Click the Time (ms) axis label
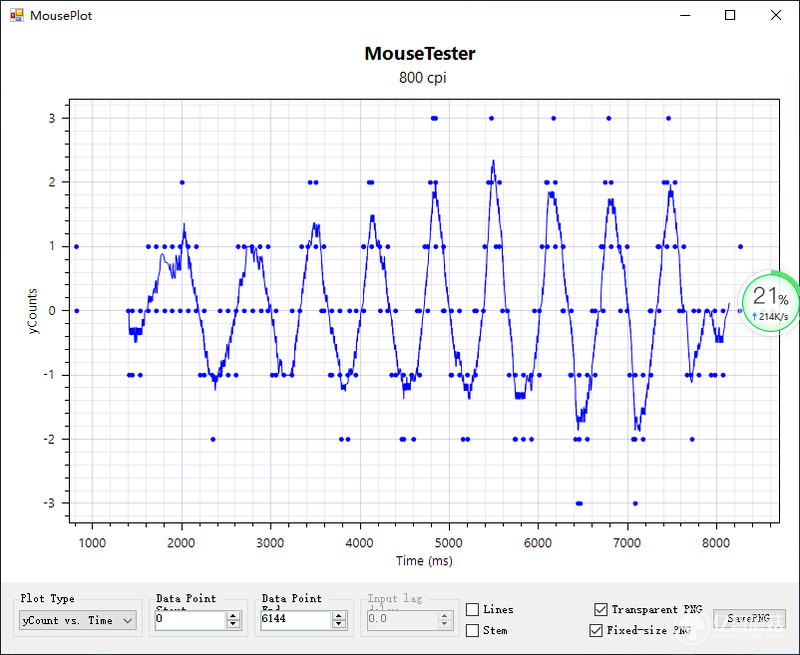This screenshot has height=655, width=800. 424,561
